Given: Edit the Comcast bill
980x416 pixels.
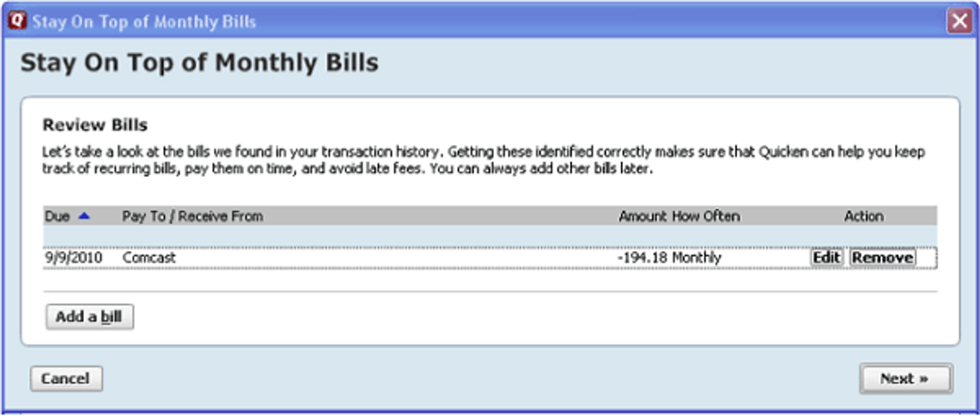Looking at the screenshot, I should [826, 257].
